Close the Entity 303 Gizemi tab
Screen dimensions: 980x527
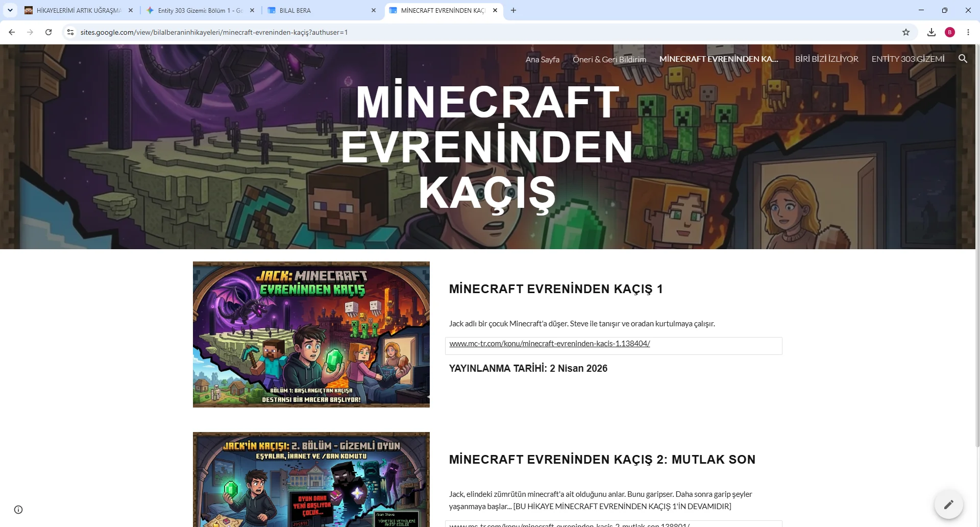point(252,10)
